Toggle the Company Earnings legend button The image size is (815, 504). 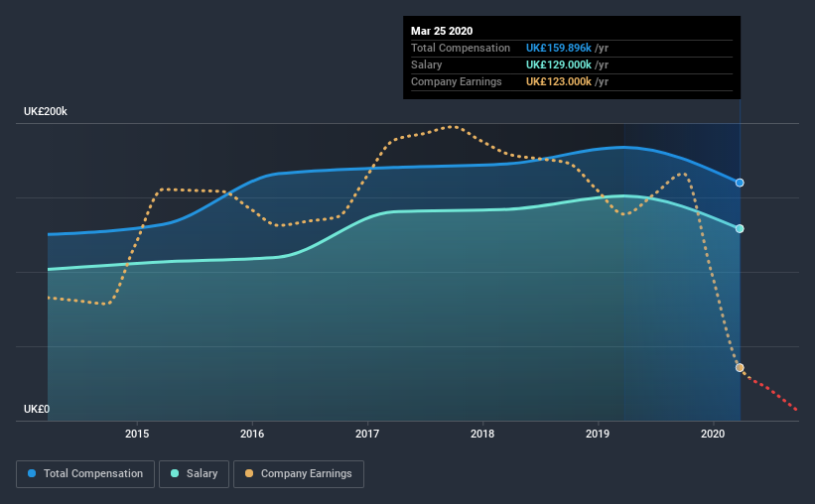pos(299,474)
